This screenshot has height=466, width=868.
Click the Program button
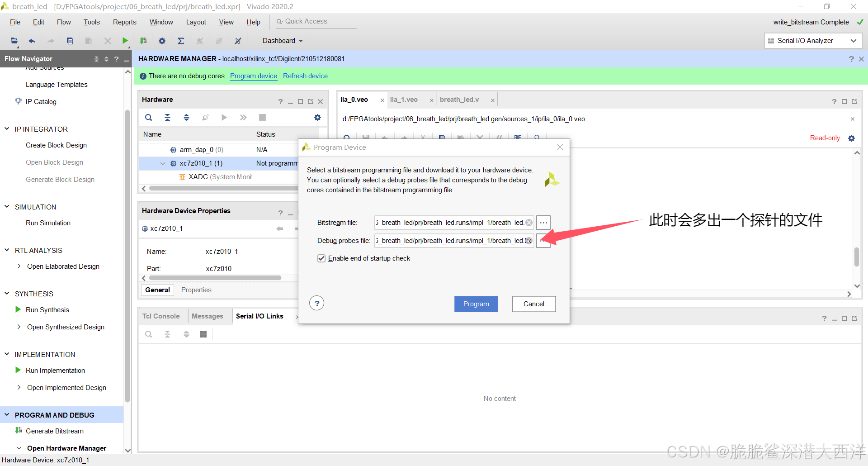point(476,304)
